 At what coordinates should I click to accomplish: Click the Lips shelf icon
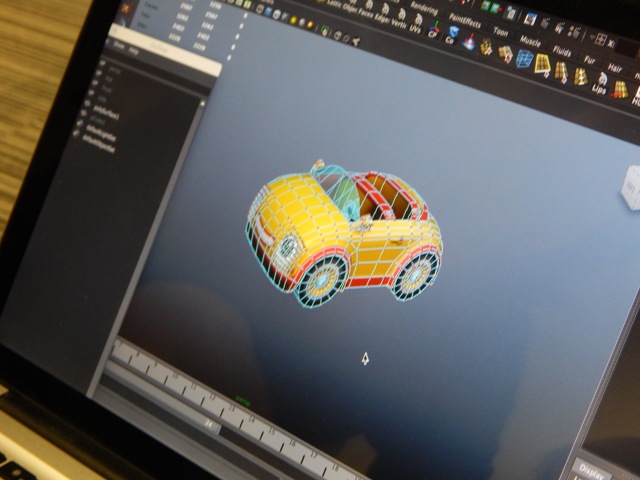click(x=599, y=84)
